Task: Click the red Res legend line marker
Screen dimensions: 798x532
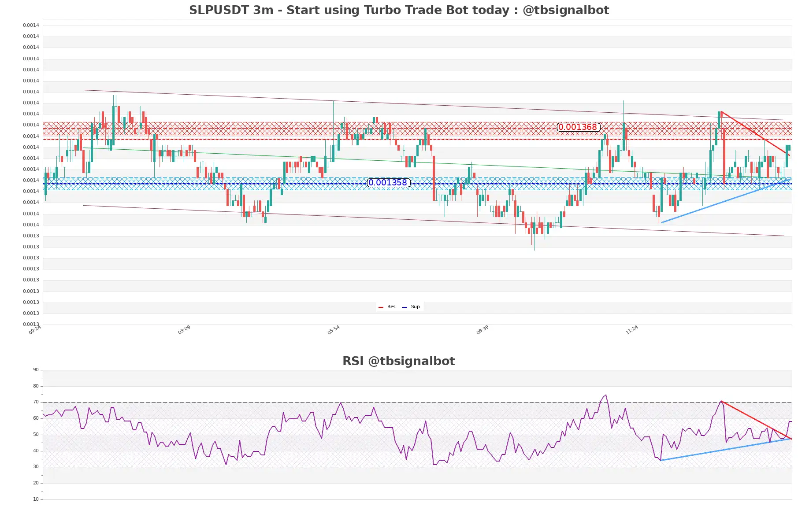Action: point(381,307)
